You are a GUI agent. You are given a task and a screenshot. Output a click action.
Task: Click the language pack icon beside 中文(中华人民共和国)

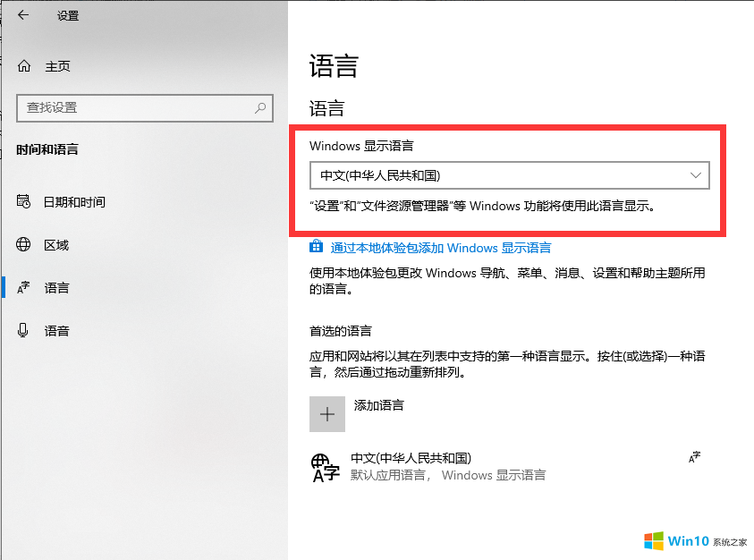tap(325, 467)
